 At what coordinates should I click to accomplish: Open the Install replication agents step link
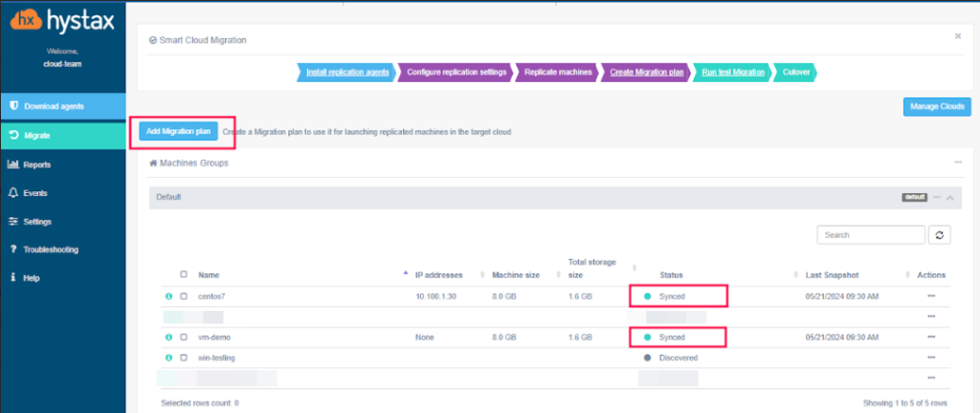(346, 72)
